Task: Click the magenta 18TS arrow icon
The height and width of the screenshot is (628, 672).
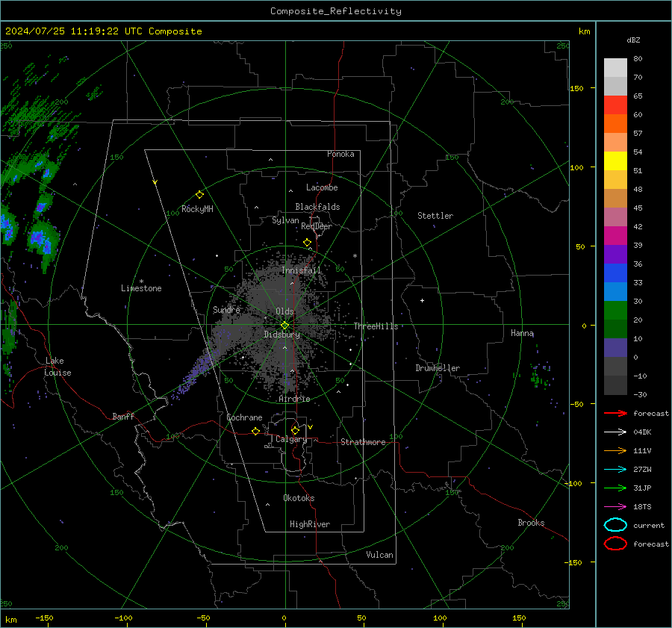Action: pos(615,507)
